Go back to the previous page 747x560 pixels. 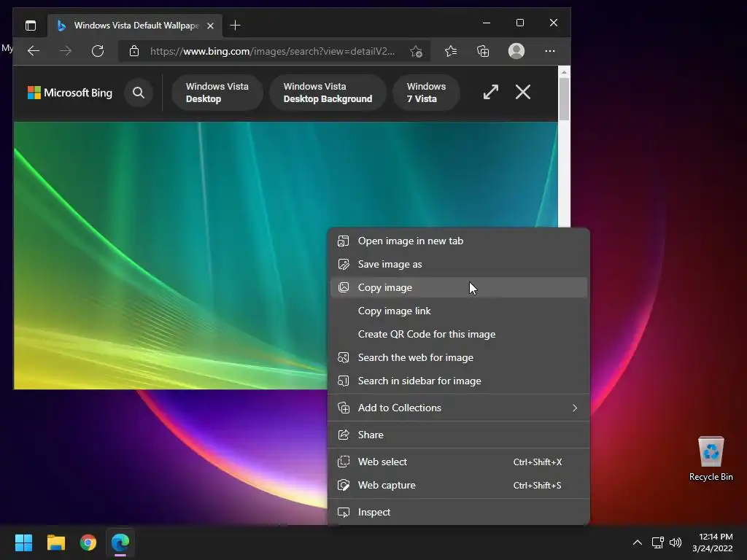34,51
